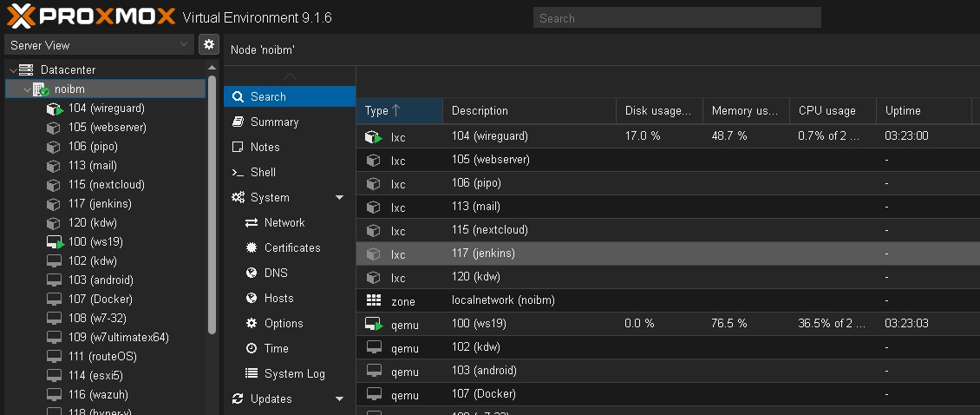Click the note icon beside Notes
Screen dimensions: 980x415
coord(238,147)
